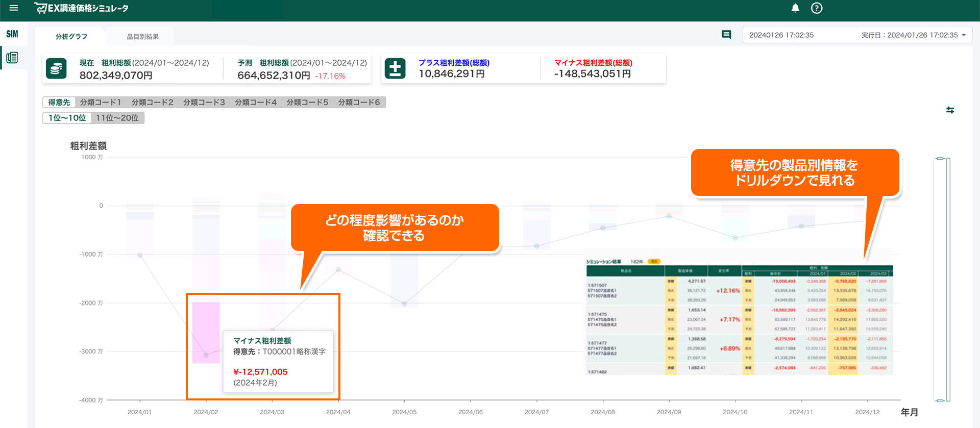
Task: Select the 得意先 category tab
Action: [x=59, y=103]
